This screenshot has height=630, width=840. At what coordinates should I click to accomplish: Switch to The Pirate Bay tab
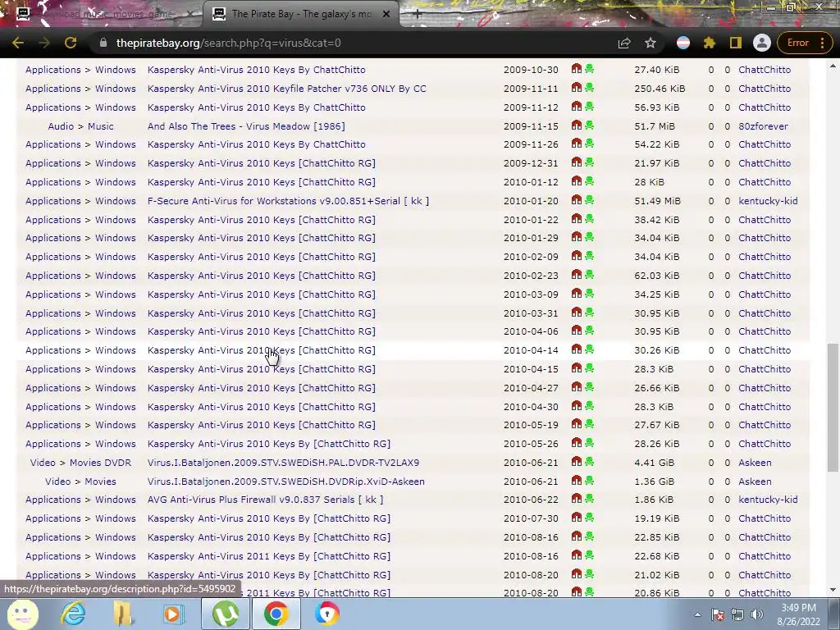[x=302, y=14]
